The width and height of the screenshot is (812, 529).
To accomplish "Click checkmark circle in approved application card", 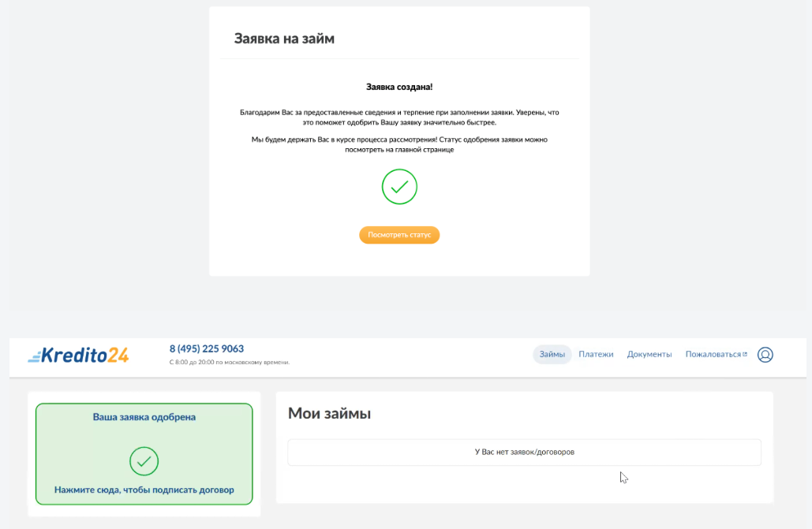I will click(x=144, y=461).
